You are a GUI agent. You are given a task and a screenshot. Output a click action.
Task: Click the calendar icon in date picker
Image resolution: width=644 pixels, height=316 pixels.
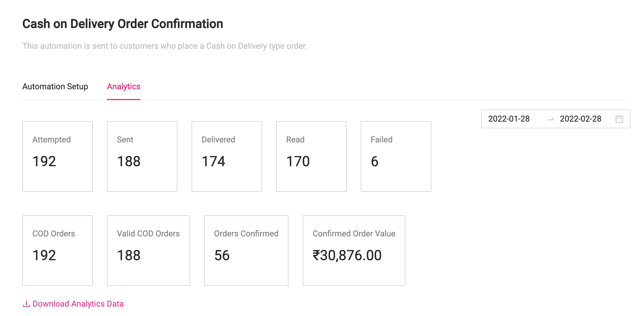(x=619, y=119)
